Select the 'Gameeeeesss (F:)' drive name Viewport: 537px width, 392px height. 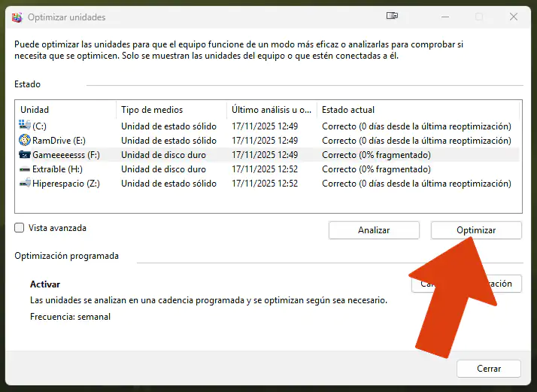tap(66, 155)
